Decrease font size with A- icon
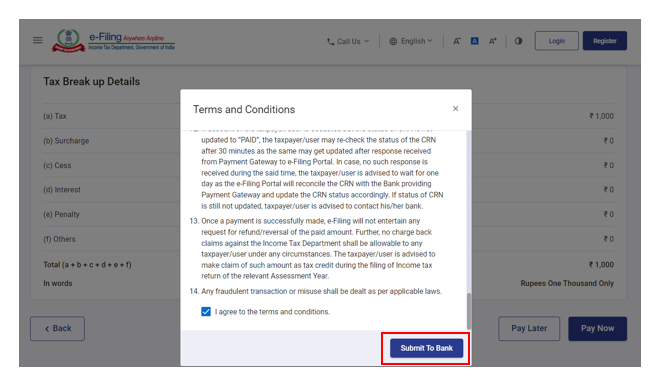Image resolution: width=657 pixels, height=387 pixels. point(457,41)
